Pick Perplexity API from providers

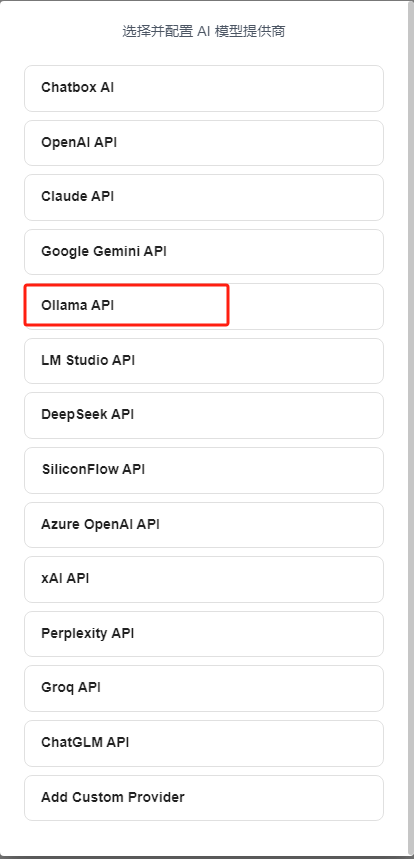point(204,634)
